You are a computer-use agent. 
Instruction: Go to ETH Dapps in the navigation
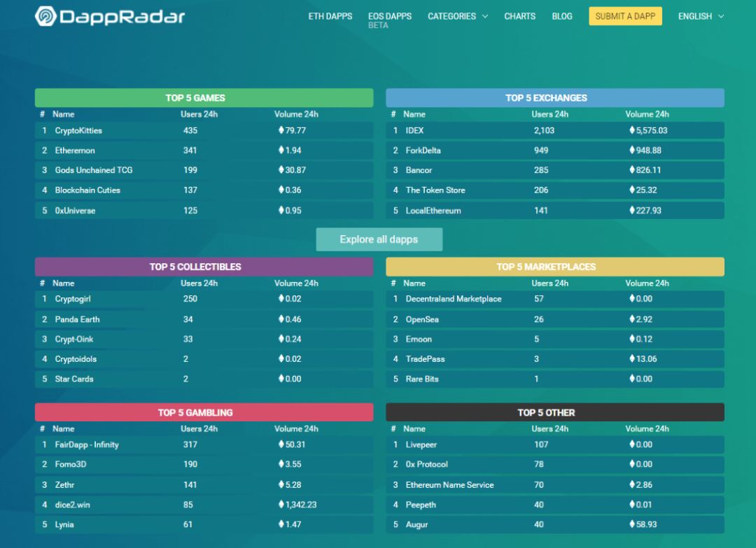[330, 16]
